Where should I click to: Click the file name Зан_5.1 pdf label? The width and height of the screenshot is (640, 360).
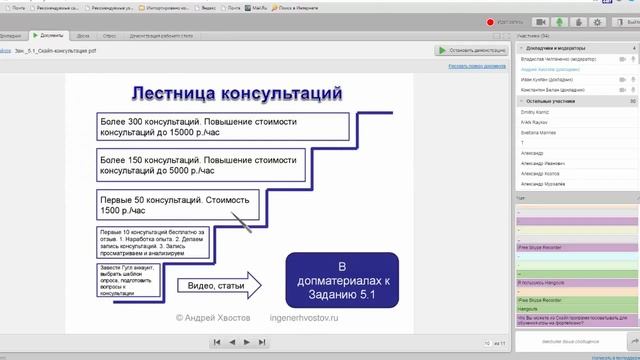[55, 51]
